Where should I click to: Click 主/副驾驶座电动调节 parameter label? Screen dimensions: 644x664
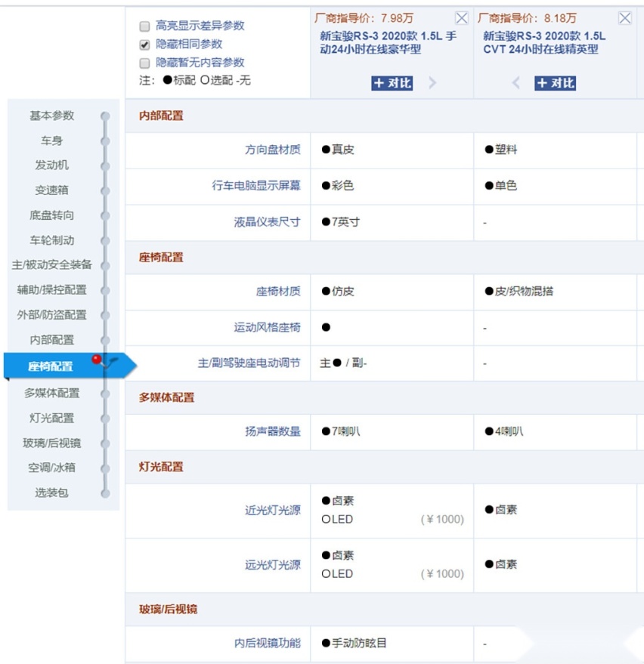click(249, 363)
